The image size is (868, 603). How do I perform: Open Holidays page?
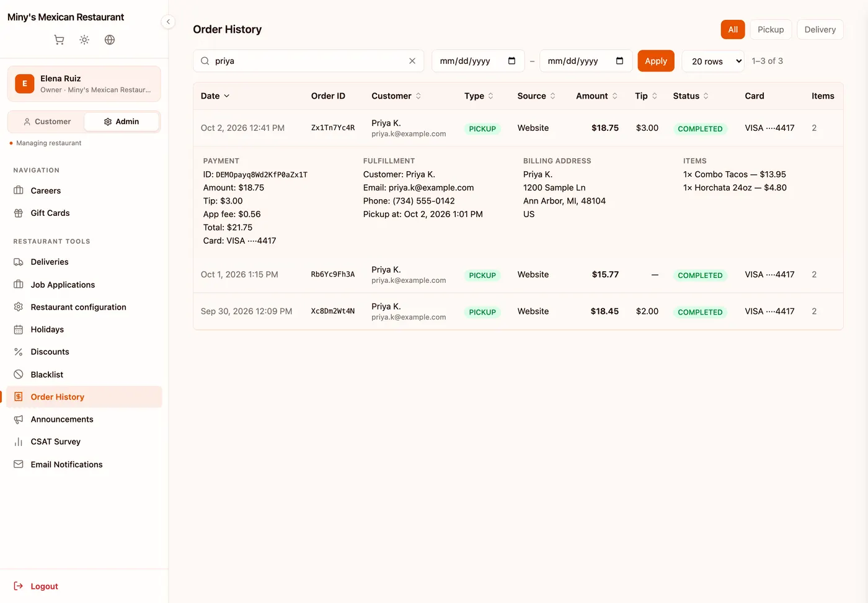pos(84,329)
